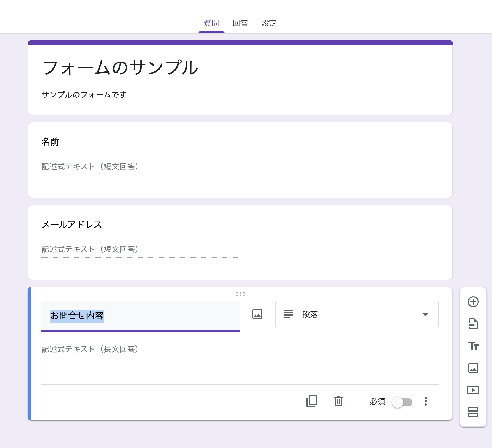The image size is (492, 448).
Task: Open the 段落 question type dropdown
Action: pos(357,314)
